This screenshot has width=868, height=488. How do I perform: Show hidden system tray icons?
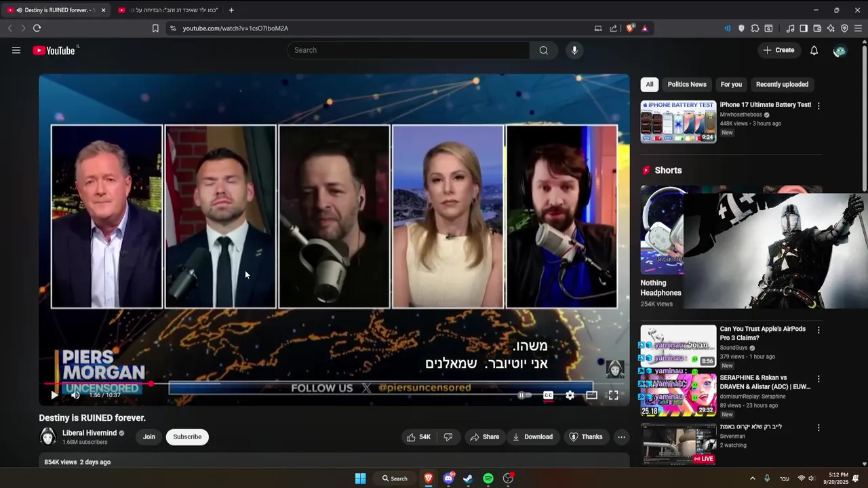[x=752, y=479]
